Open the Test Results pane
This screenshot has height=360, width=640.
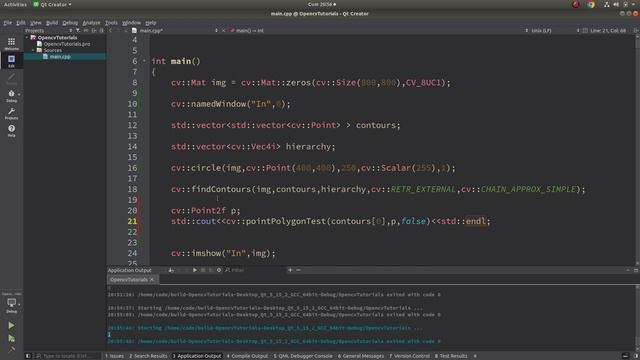(451, 356)
